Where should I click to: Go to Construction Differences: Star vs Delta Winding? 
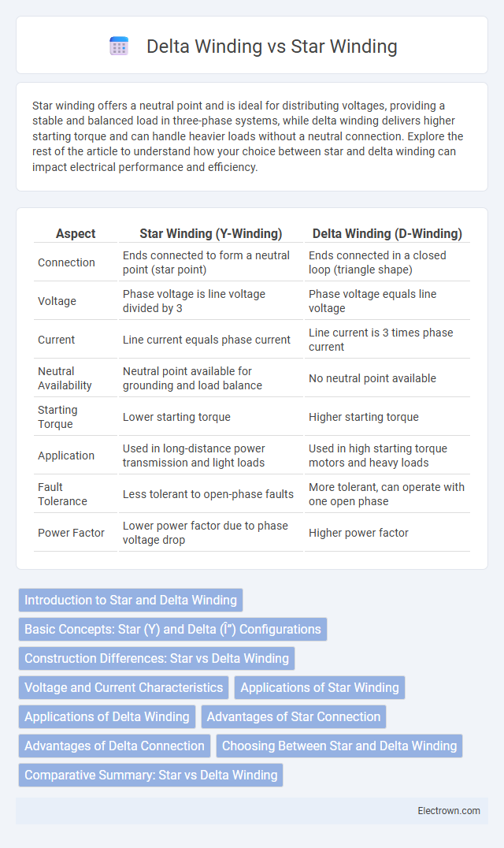[157, 659]
